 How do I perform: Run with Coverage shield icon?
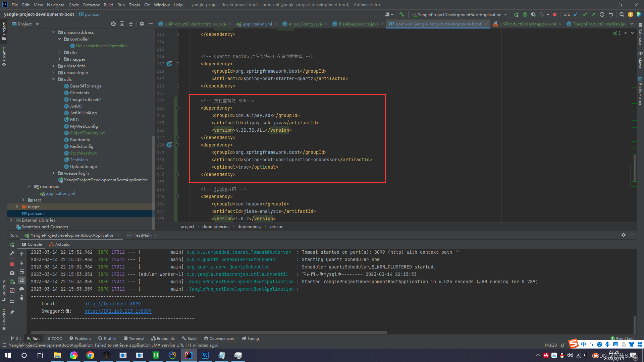pyautogui.click(x=533, y=14)
